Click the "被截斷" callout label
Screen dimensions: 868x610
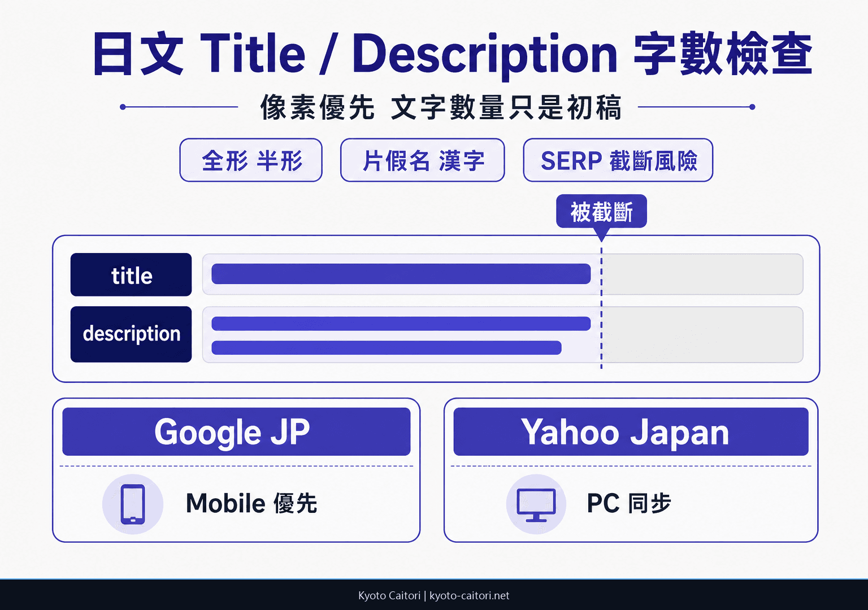coord(601,212)
